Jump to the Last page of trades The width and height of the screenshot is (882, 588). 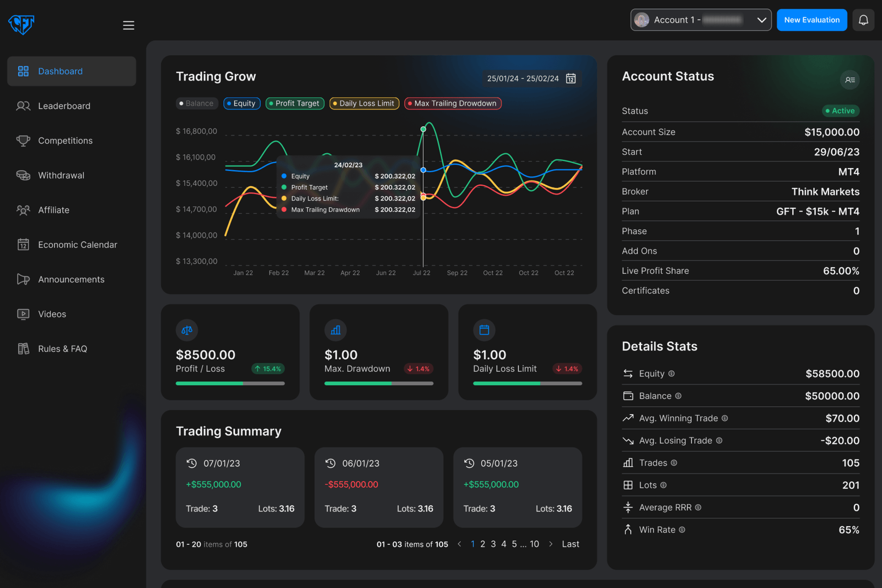pyautogui.click(x=570, y=544)
